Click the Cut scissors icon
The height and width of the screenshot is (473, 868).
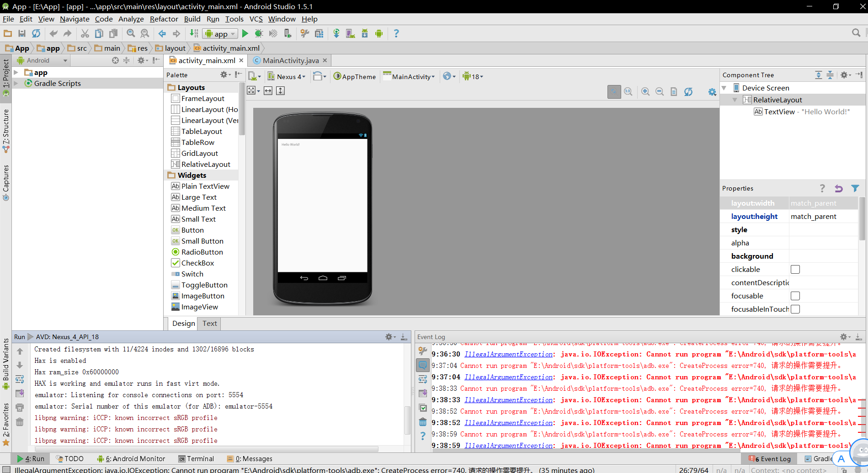pyautogui.click(x=85, y=33)
